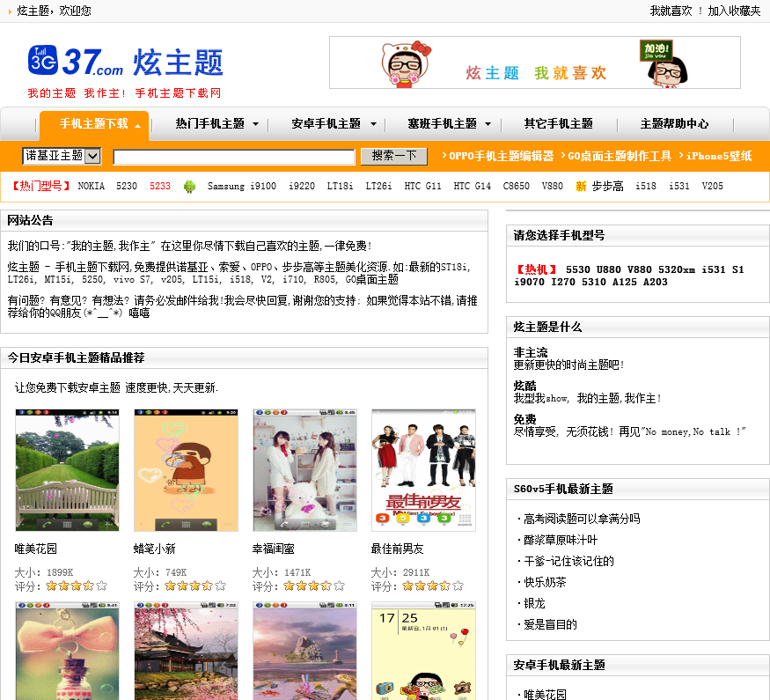Select the LT26i model link
Image resolution: width=770 pixels, height=700 pixels.
378,186
